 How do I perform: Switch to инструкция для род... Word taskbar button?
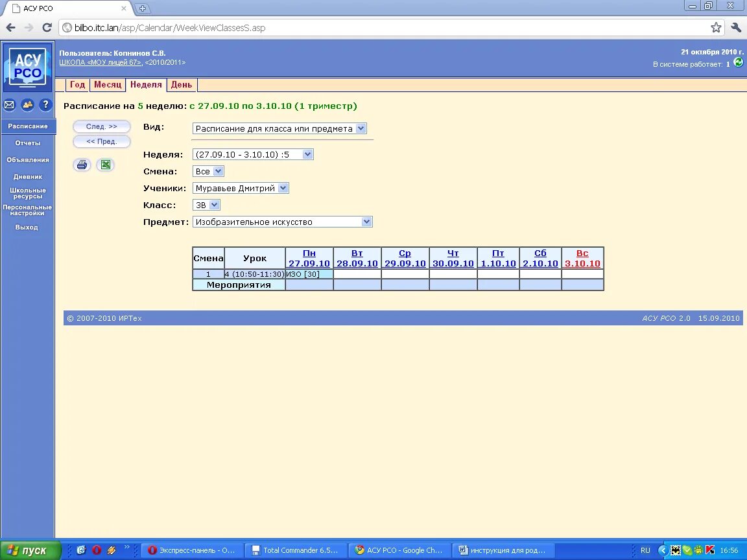[x=503, y=550]
